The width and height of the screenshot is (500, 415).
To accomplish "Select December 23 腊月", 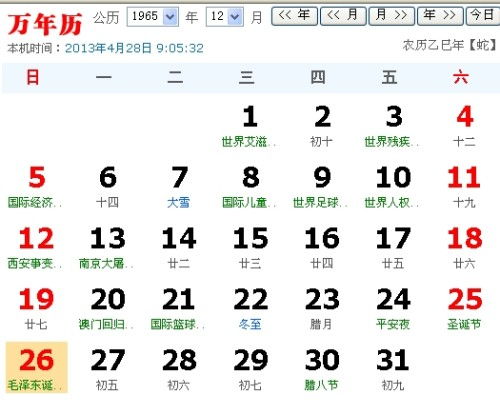I will click(322, 308).
